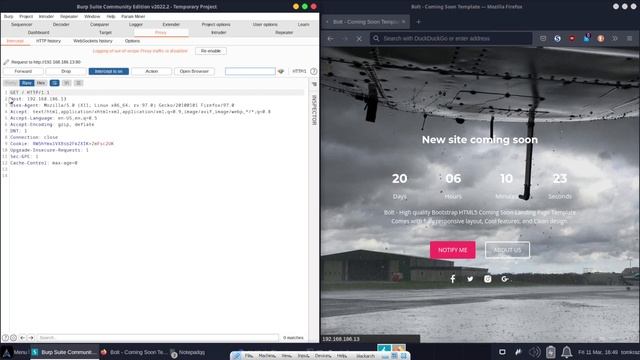Click Firefox back arrow button
The image size is (640, 360).
pos(331,38)
